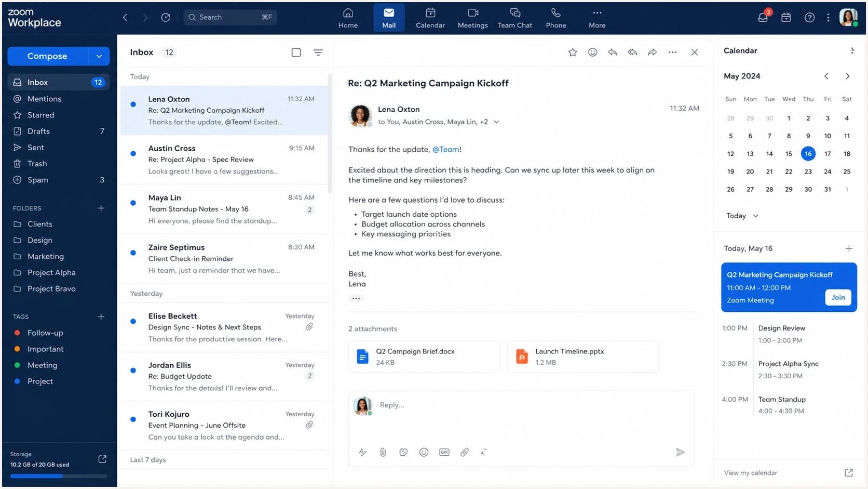This screenshot has width=868, height=489.
Task: Open the Compose dropdown arrow
Action: [99, 56]
